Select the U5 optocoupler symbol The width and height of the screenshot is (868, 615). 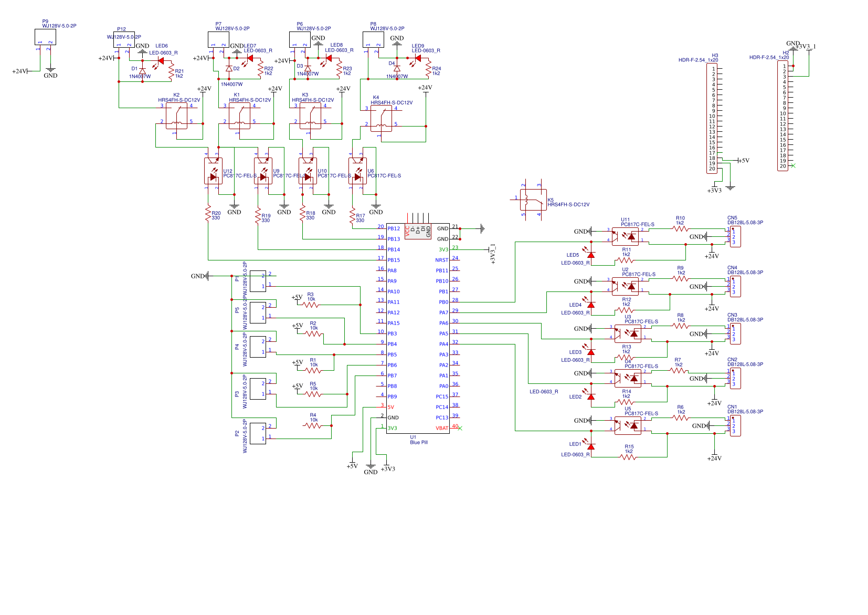[x=628, y=425]
